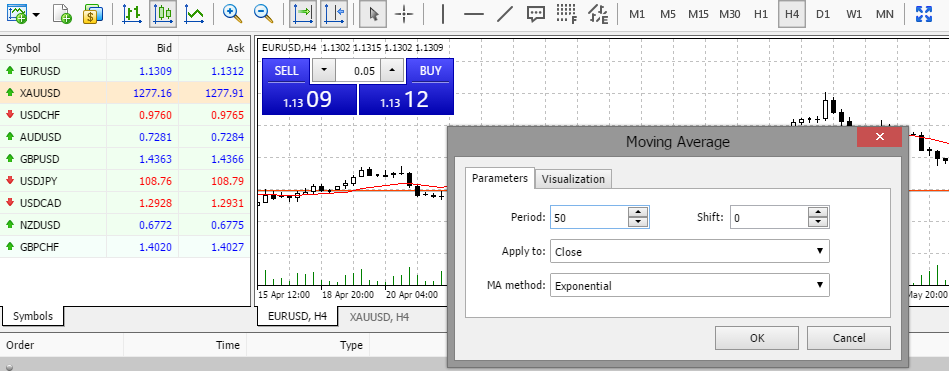Select the bar chart display icon
The width and height of the screenshot is (949, 371).
click(131, 14)
